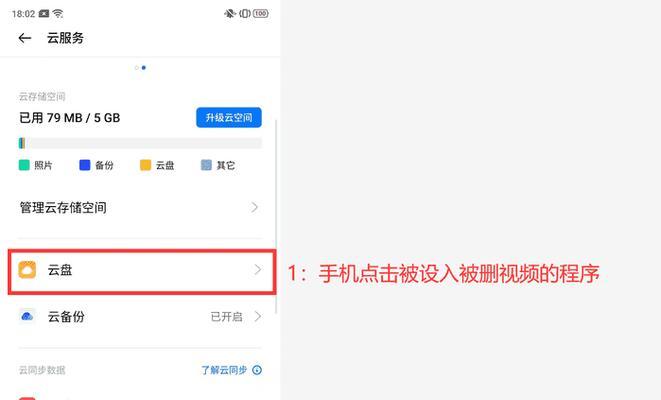Tap the blue 云备份 cloud icon
The height and width of the screenshot is (400, 661).
click(27, 316)
